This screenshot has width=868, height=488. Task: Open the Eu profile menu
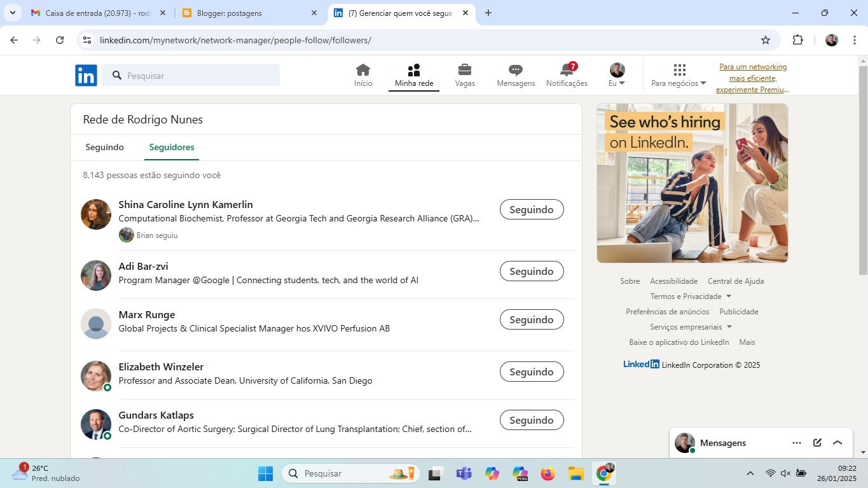click(617, 76)
